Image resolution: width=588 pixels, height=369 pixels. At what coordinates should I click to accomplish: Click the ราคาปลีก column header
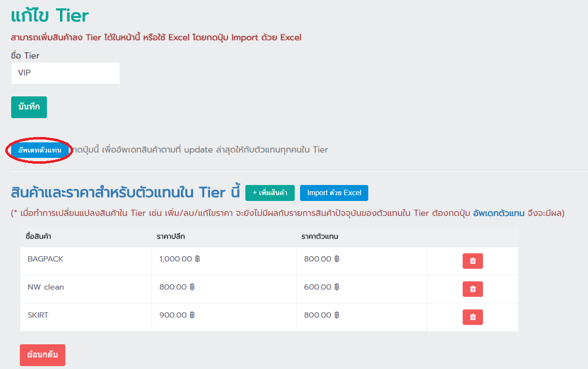click(171, 237)
